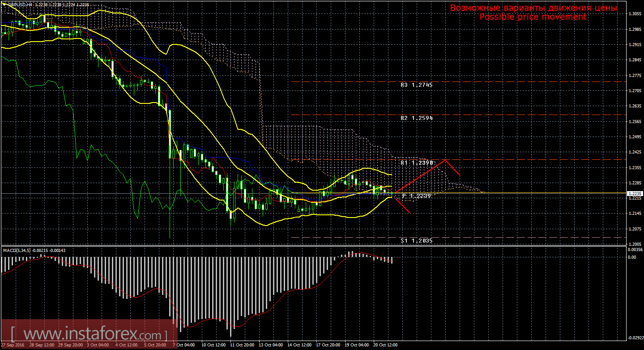Click the 1.2565 price axis label
Viewport: 644px width, 350px height.
(634, 121)
